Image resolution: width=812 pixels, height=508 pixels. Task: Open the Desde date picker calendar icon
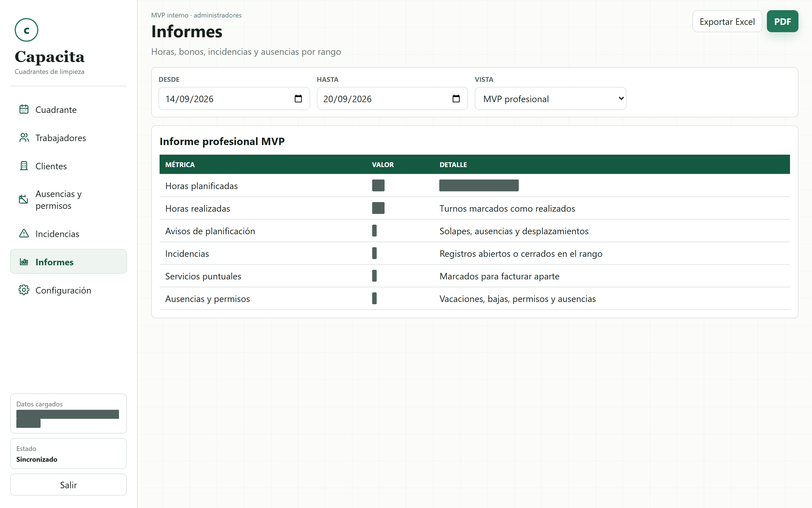click(298, 99)
